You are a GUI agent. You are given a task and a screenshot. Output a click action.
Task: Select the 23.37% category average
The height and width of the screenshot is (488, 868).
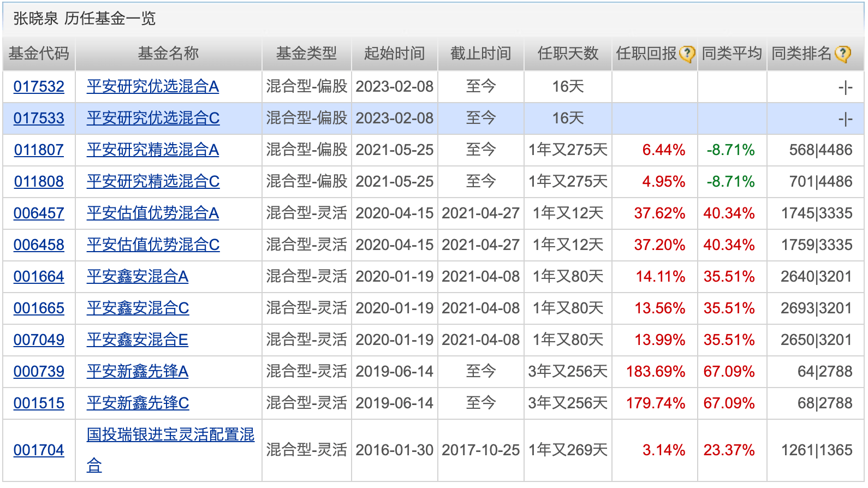[x=729, y=450]
